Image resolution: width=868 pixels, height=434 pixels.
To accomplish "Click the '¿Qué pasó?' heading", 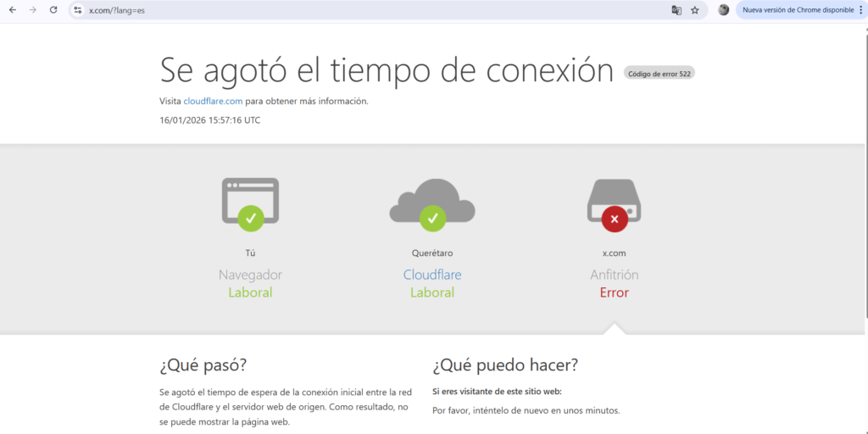I will pyautogui.click(x=203, y=365).
